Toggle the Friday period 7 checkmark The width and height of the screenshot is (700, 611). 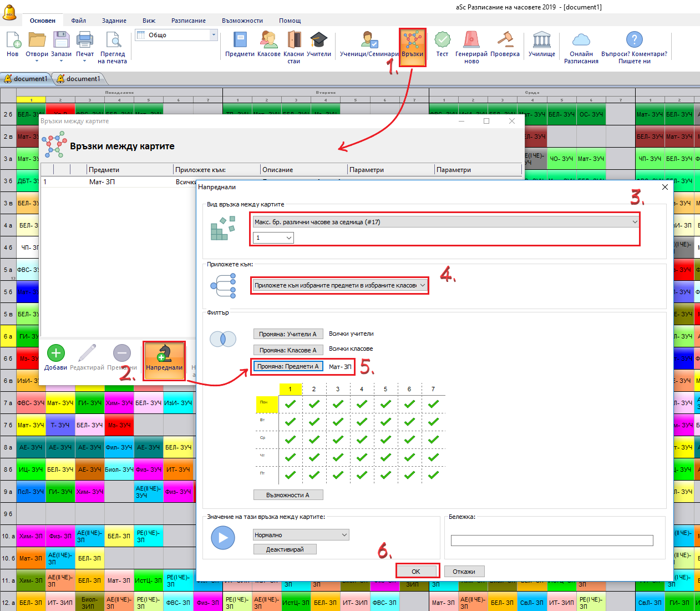[433, 475]
